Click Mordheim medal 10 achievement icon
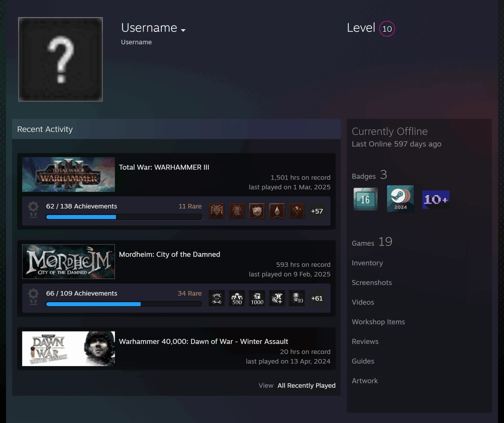The height and width of the screenshot is (423, 504). (297, 298)
